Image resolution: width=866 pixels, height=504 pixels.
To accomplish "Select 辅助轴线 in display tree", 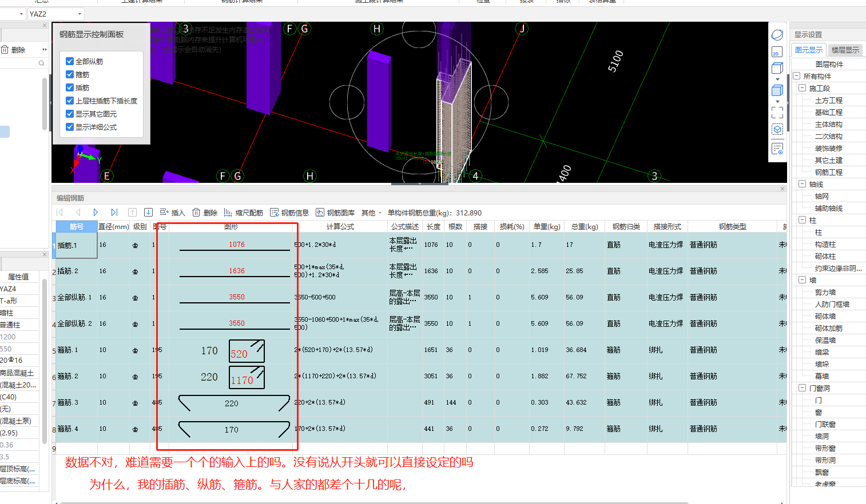I will pyautogui.click(x=829, y=208).
